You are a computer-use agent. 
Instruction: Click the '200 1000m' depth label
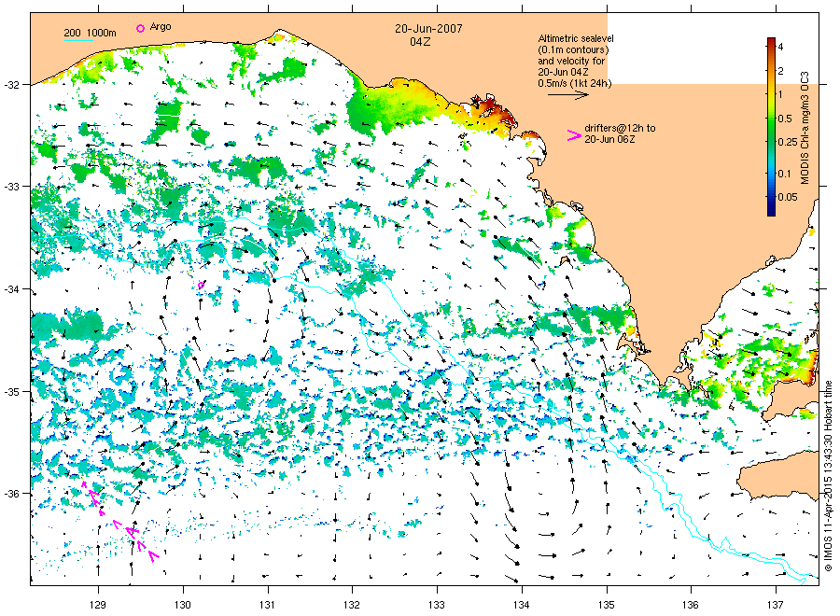coord(90,33)
